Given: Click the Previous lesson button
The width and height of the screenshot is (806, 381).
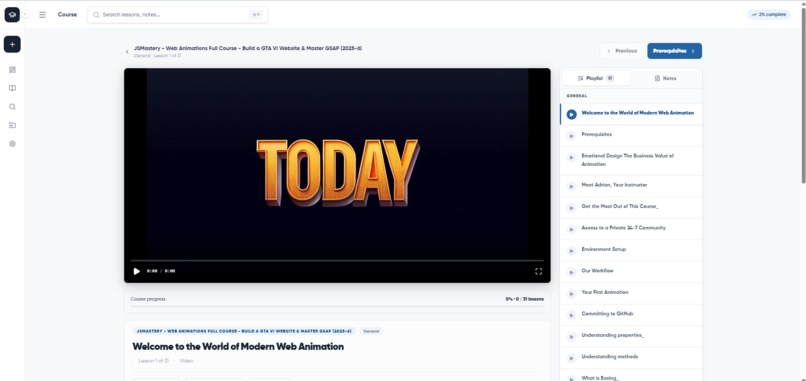Looking at the screenshot, I should (x=621, y=51).
